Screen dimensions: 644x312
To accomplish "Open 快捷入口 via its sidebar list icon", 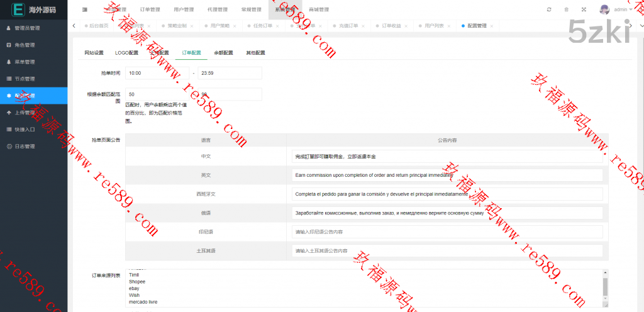I will point(8,130).
